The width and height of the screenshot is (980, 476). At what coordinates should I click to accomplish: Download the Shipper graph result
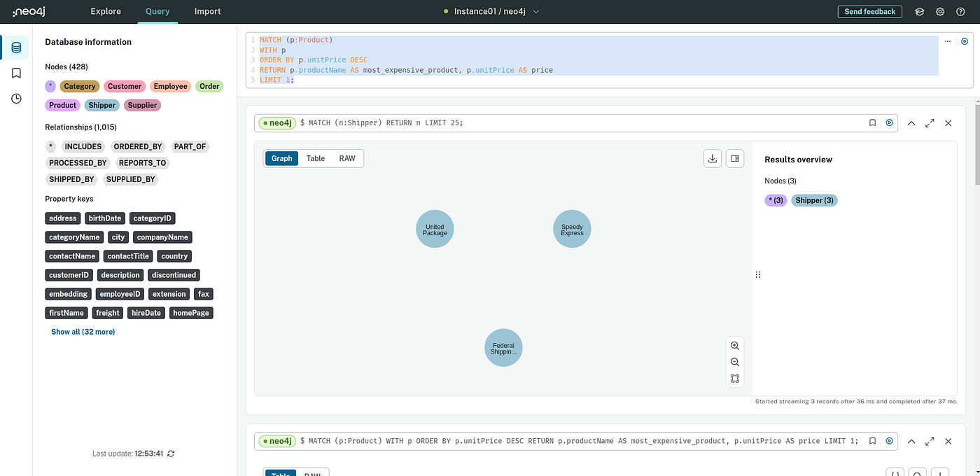[713, 158]
